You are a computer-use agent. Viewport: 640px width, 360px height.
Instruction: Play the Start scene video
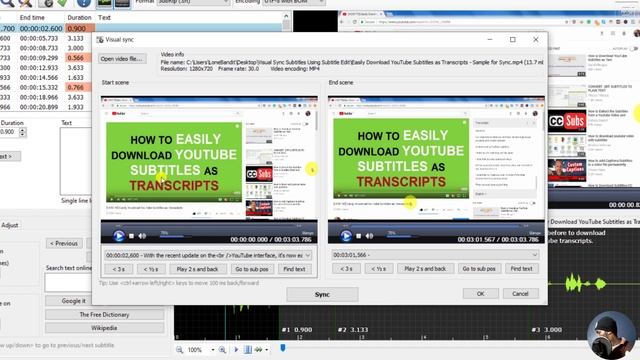pos(119,236)
